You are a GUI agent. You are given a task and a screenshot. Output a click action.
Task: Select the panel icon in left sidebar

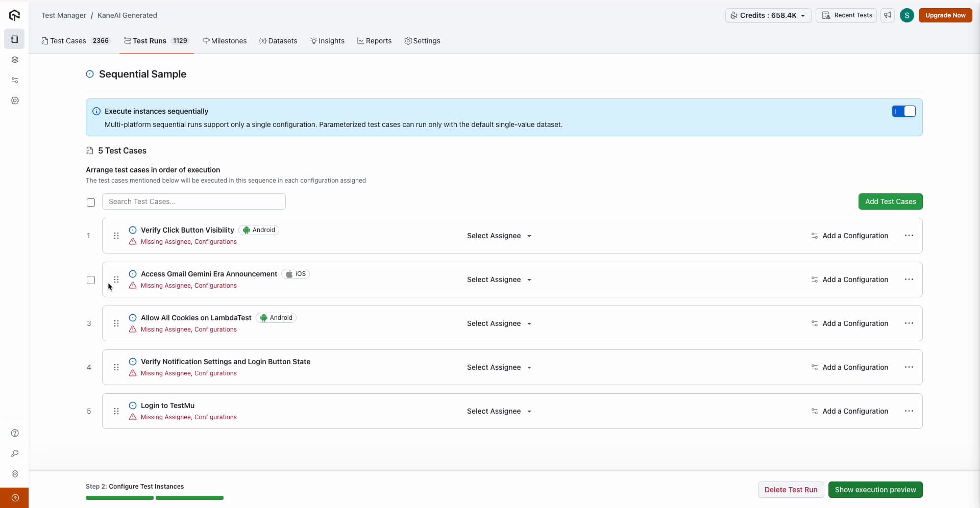click(x=15, y=39)
